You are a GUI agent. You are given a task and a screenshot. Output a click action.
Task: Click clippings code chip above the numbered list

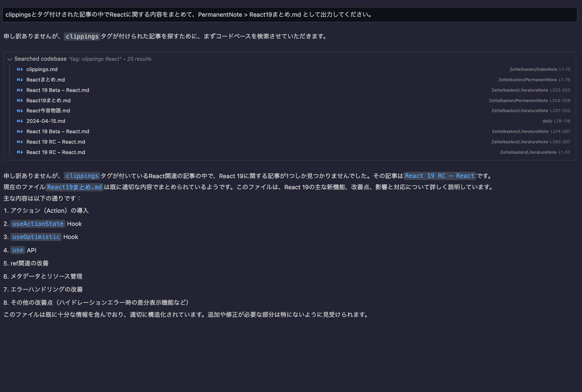point(82,176)
